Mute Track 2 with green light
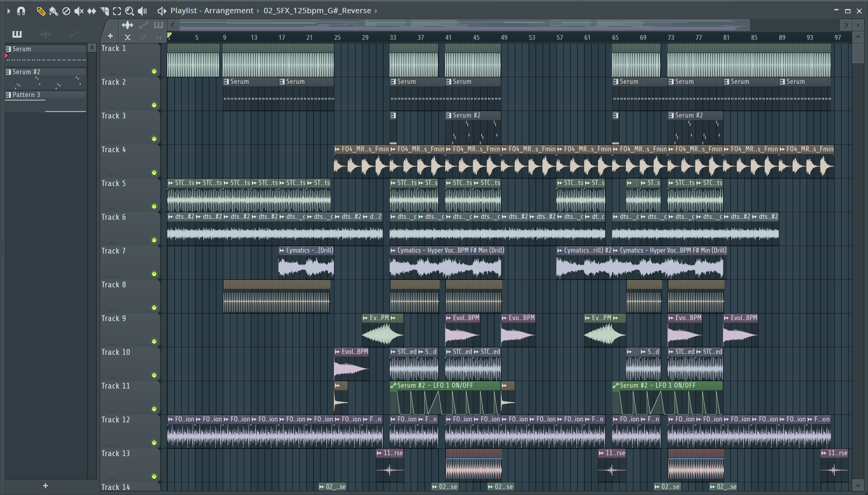 tap(154, 105)
